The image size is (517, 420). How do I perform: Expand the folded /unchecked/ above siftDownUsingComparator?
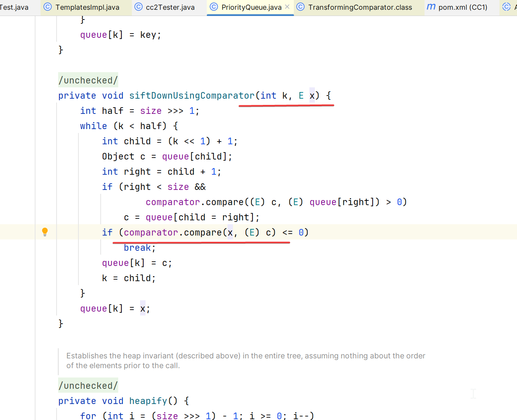[x=88, y=80]
